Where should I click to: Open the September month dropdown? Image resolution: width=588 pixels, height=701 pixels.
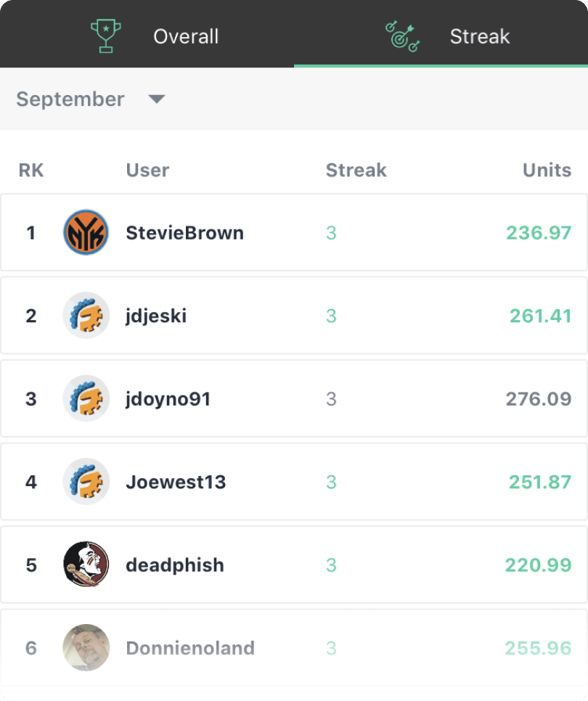tap(70, 99)
